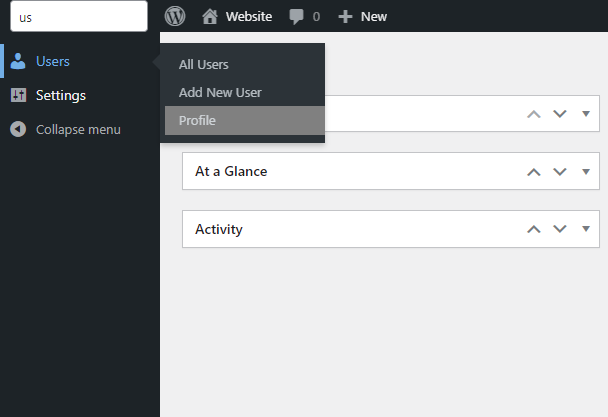Move Activity panel up
Viewport: 608px width, 417px height.
[534, 229]
